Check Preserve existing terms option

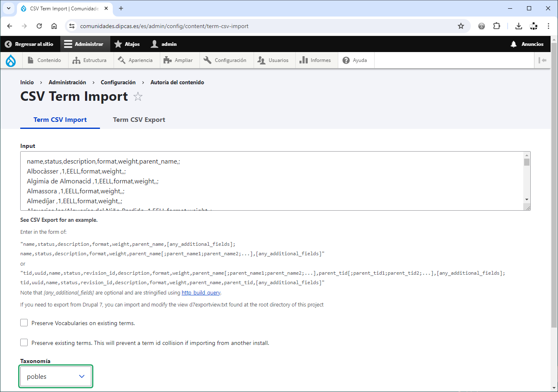pos(24,342)
